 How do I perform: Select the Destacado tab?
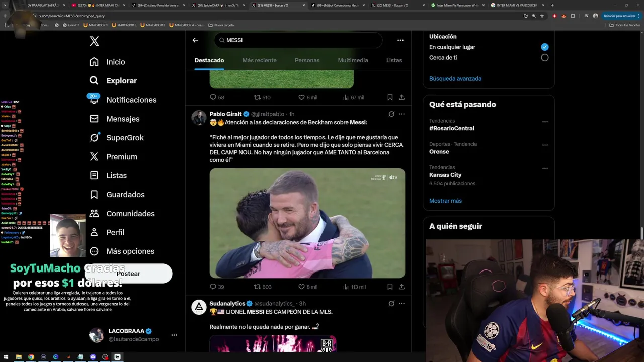point(209,60)
